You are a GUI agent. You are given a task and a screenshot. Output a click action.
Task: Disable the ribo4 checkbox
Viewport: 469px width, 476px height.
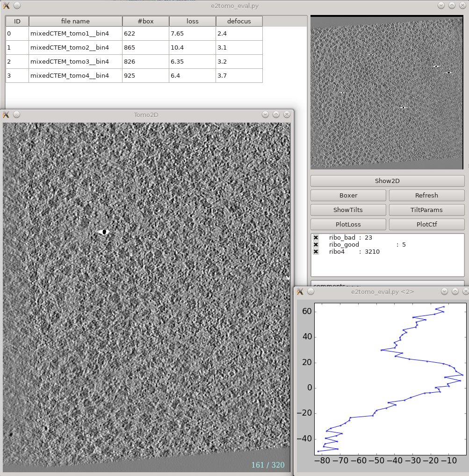[x=316, y=252]
